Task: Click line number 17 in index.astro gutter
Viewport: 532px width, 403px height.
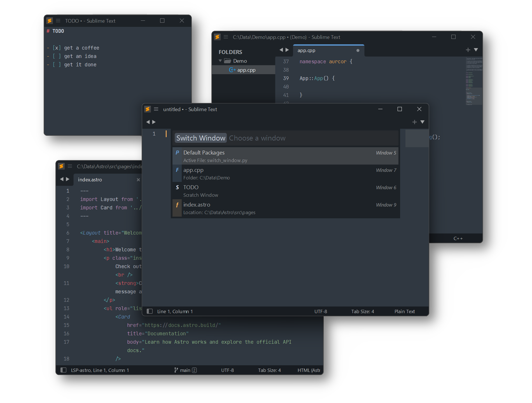Action: [x=66, y=342]
